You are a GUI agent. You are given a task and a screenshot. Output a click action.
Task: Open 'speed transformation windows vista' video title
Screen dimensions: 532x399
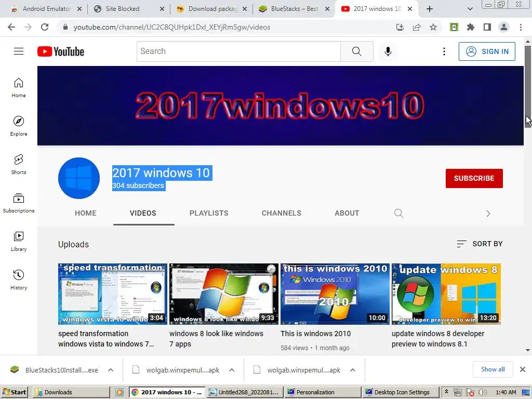pos(106,339)
